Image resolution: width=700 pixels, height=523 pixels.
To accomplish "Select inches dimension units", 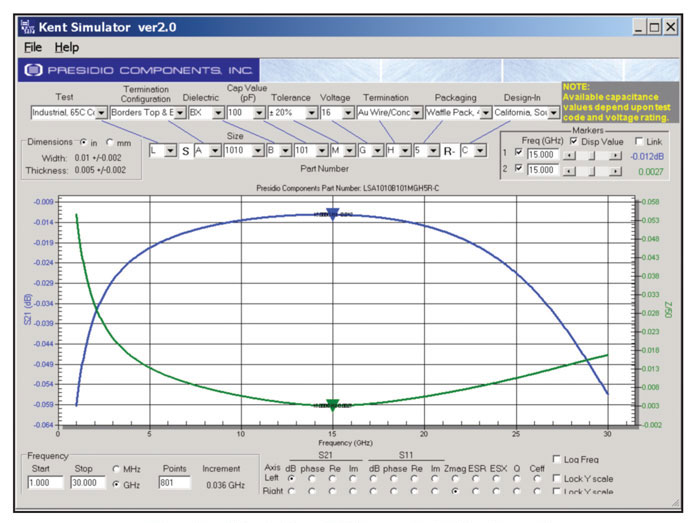I will pos(83,142).
